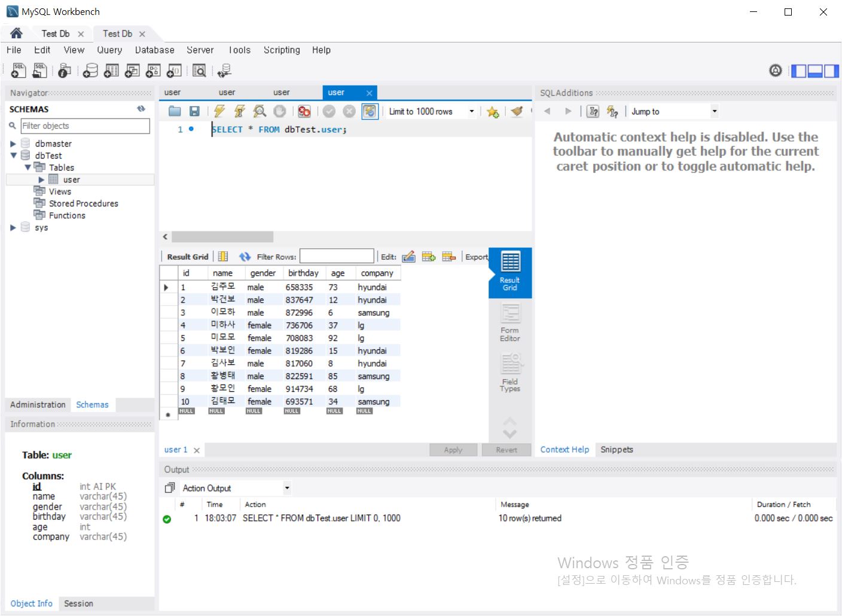842x616 pixels.
Task: Expand sys schema
Action: [13, 227]
